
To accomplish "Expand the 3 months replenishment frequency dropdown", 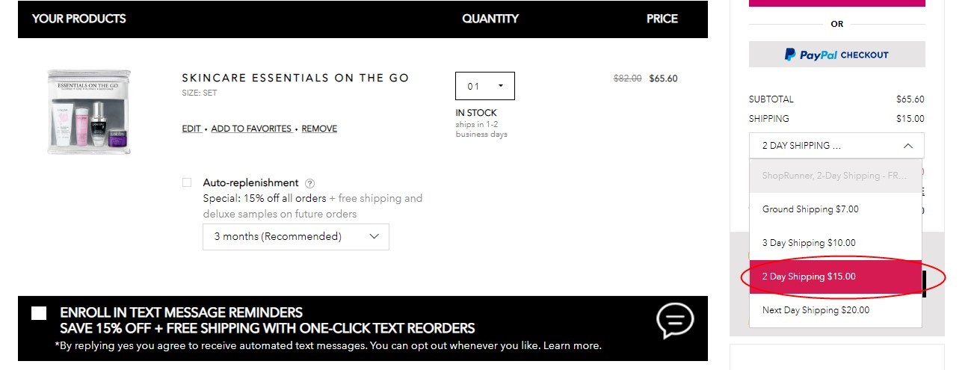I will tap(296, 236).
